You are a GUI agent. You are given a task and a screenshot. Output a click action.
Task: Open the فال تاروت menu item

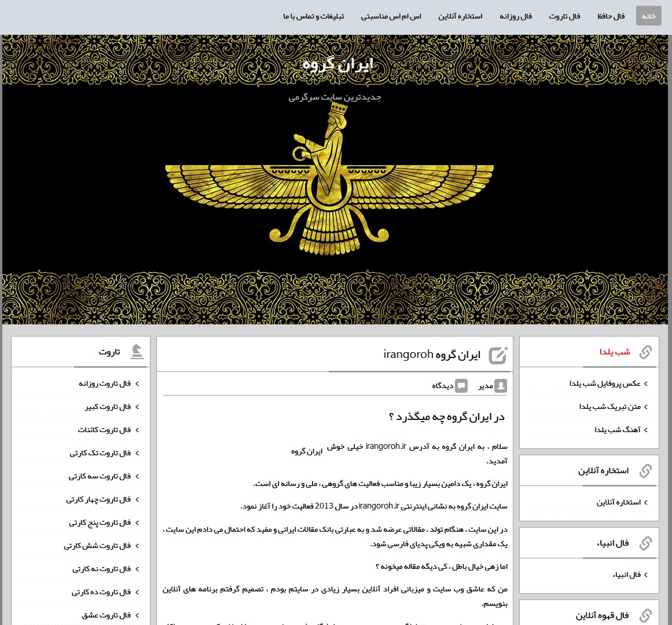(x=564, y=16)
